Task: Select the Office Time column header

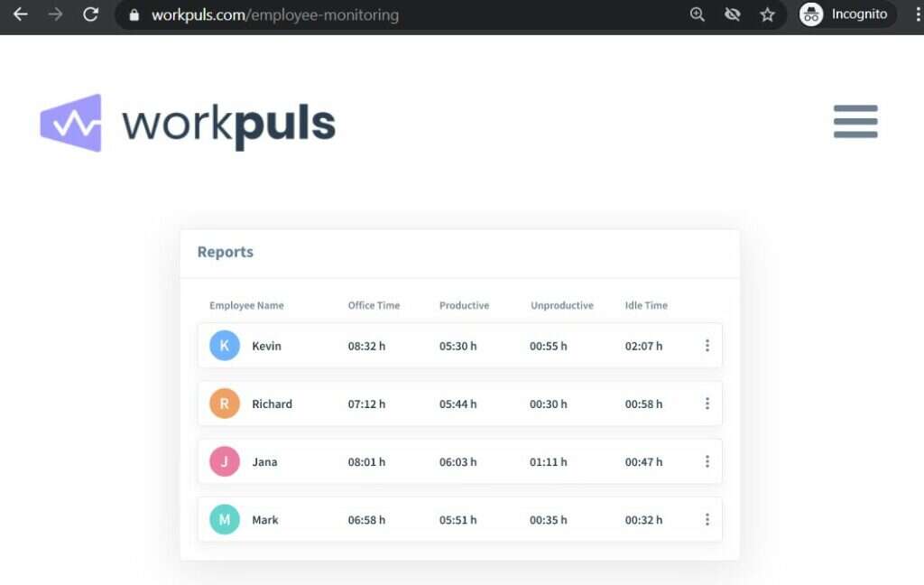Action: tap(373, 305)
